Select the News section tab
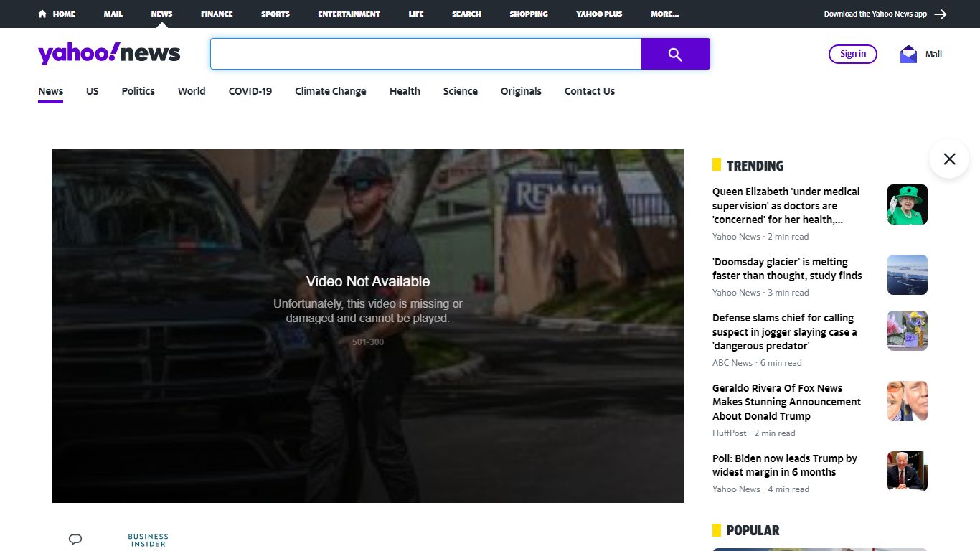Screen dimensions: 980x551 tap(51, 91)
